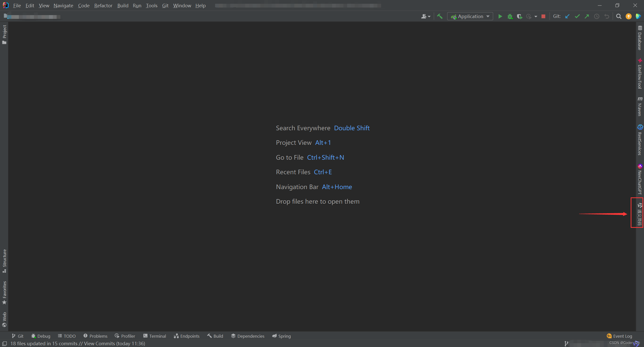Viewport: 644px width, 347px height.
Task: Open the Application run configuration dropdown
Action: pyautogui.click(x=470, y=16)
